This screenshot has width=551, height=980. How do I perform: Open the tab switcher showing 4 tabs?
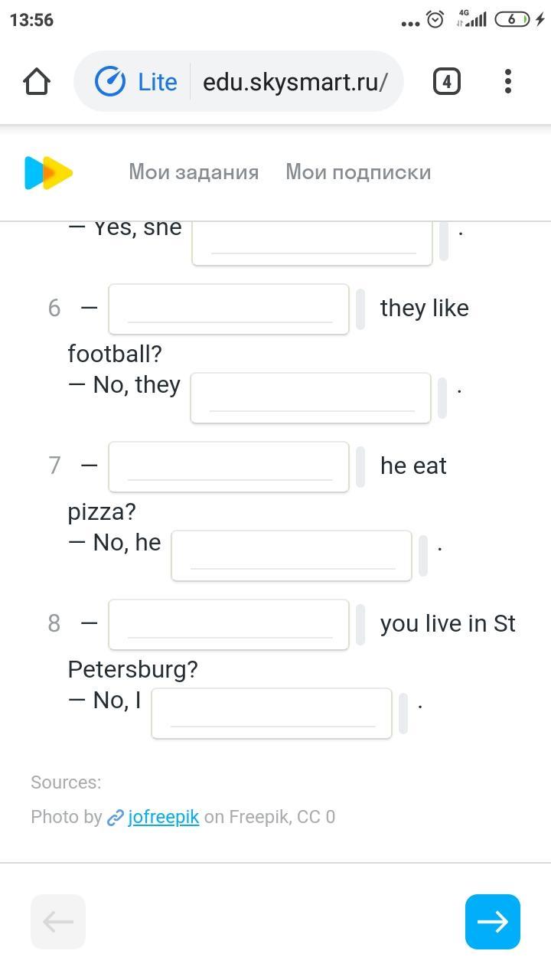point(447,81)
